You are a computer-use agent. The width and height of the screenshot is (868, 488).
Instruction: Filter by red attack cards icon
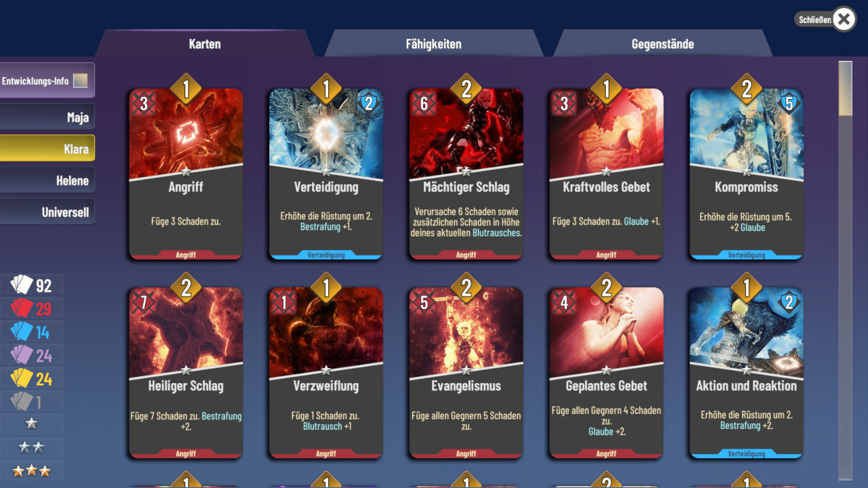[x=22, y=309]
